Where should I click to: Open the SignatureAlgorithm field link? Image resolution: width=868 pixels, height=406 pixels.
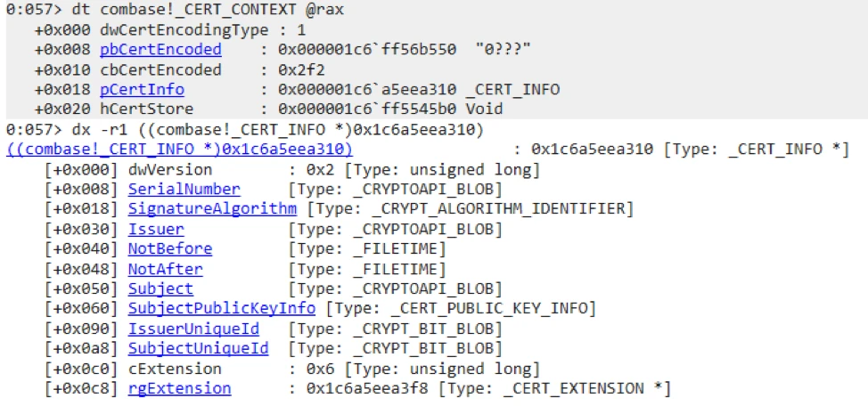pos(212,208)
